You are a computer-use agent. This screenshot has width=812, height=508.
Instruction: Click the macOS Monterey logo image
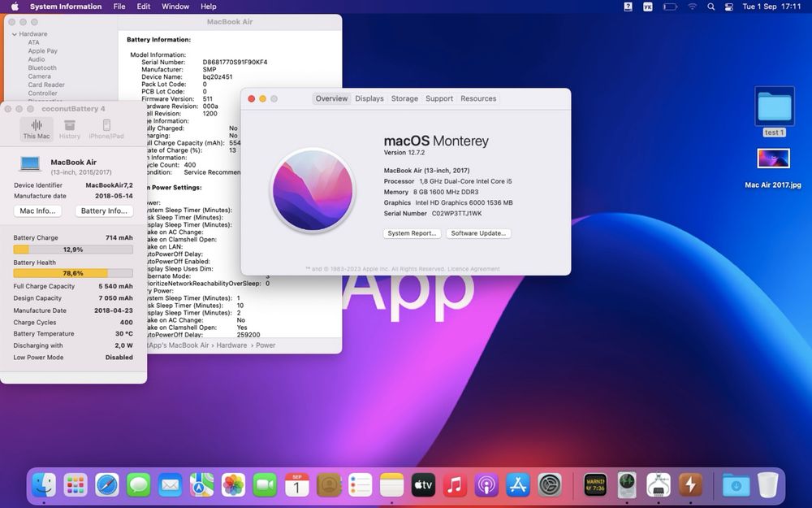coord(313,191)
